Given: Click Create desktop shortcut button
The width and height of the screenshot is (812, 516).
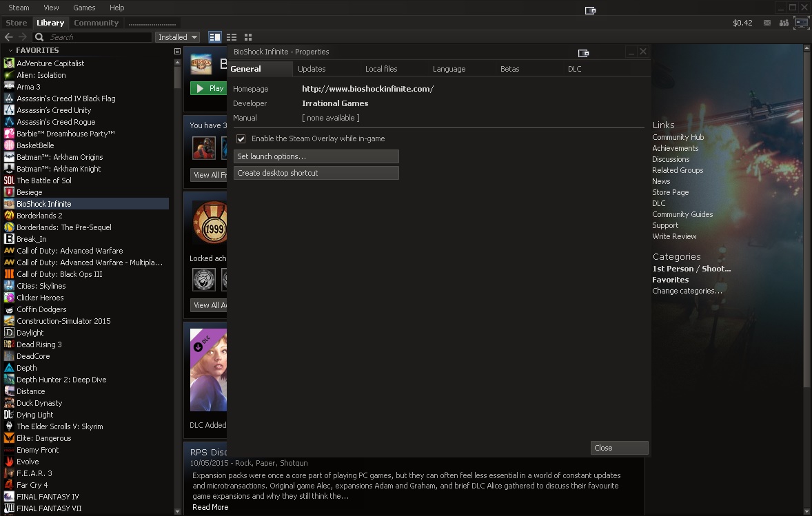Looking at the screenshot, I should pos(316,173).
